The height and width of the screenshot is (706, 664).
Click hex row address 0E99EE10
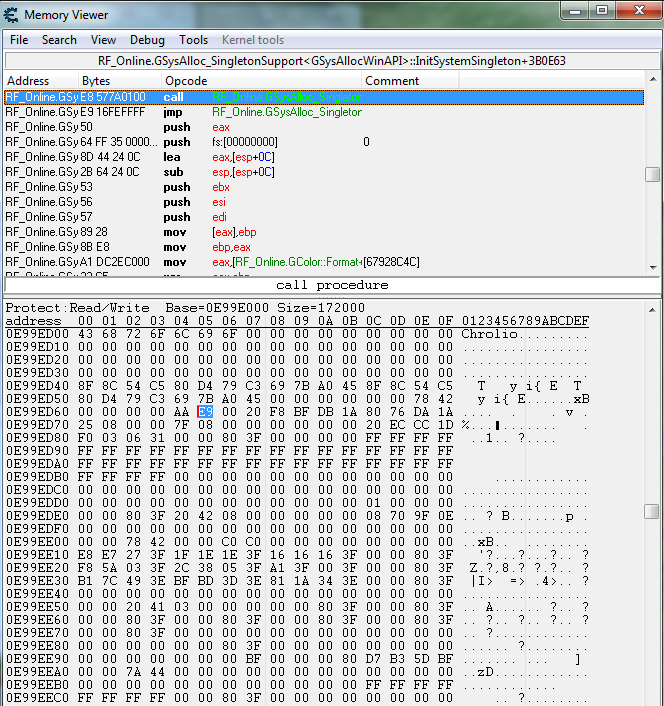click(x=37, y=555)
